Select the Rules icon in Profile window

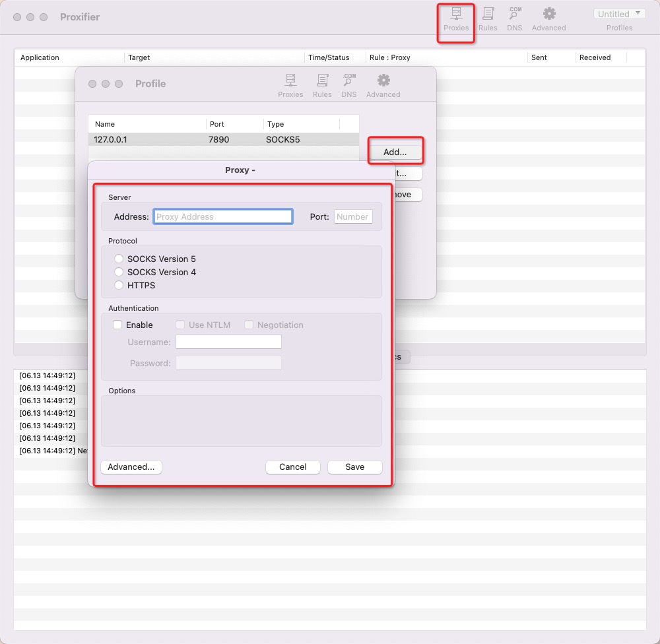coord(322,84)
